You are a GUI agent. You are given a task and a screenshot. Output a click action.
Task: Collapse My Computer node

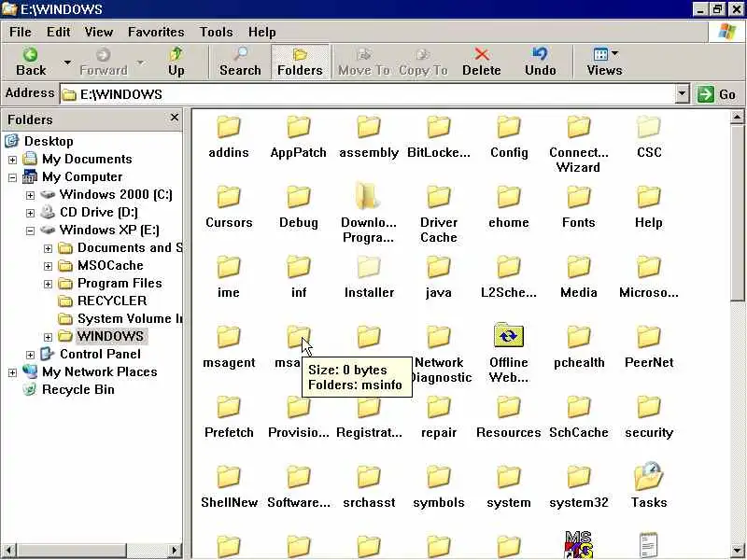12,177
